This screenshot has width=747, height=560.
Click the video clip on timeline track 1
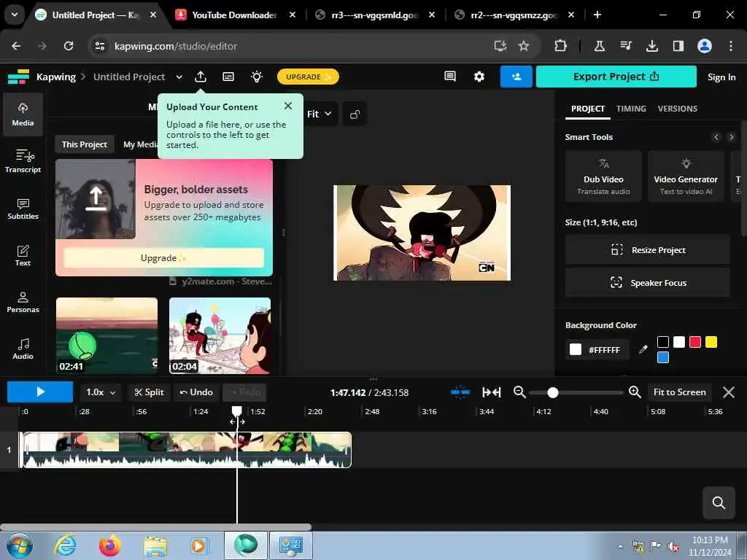point(187,449)
